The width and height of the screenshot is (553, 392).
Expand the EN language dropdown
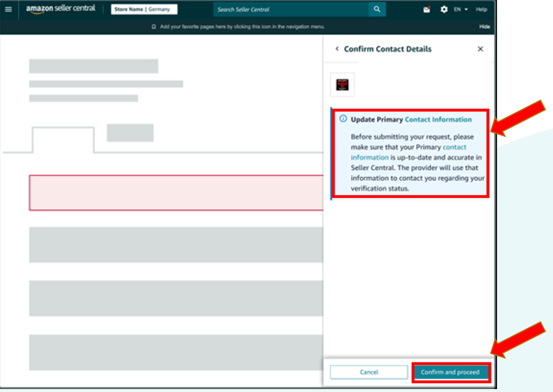pos(461,9)
